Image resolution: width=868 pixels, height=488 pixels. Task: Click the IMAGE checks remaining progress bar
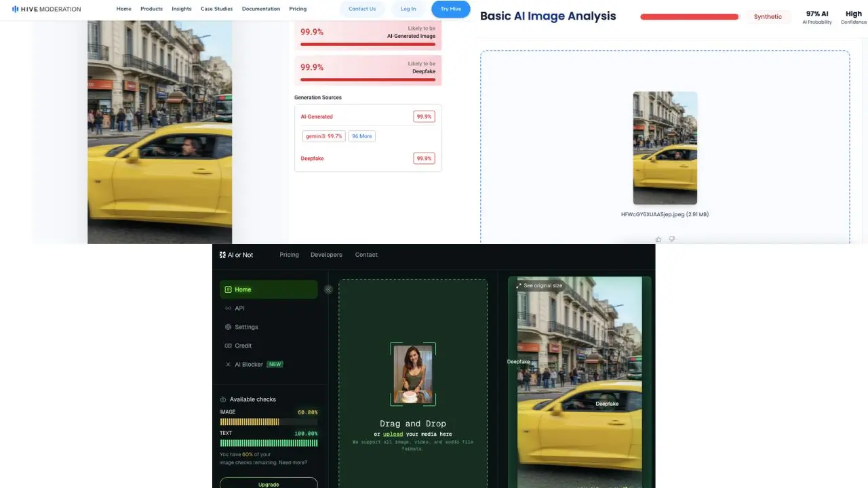pos(250,422)
